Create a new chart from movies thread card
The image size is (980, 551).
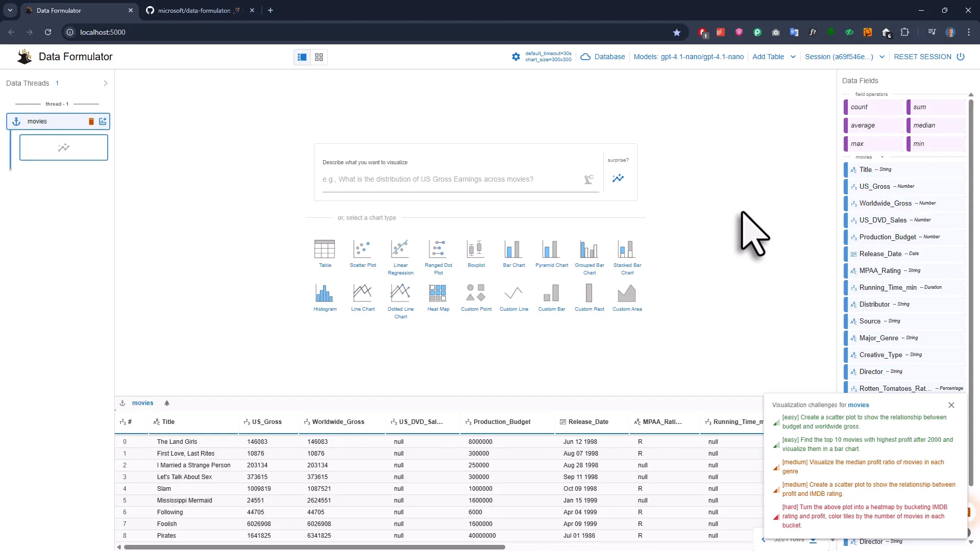[x=103, y=121]
